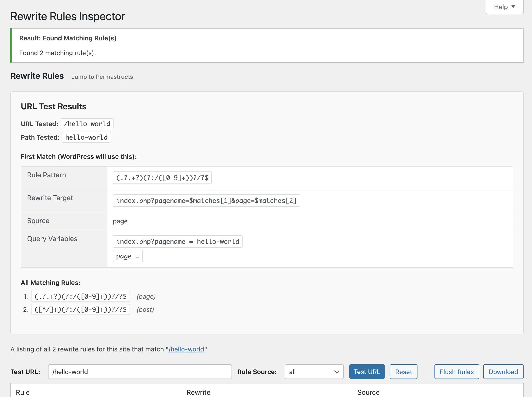This screenshot has height=397, width=532.
Task: Click the 'page =' query variable box
Action: pyautogui.click(x=128, y=256)
